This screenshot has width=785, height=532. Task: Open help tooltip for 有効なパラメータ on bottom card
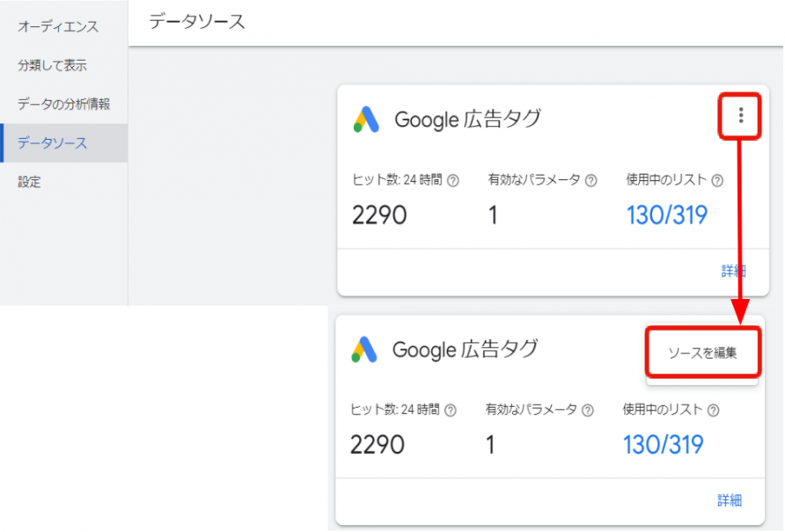[586, 409]
